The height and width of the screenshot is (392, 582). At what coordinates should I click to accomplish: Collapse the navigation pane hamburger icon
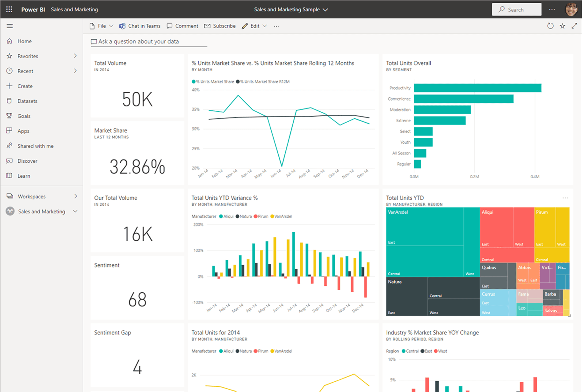coord(10,26)
